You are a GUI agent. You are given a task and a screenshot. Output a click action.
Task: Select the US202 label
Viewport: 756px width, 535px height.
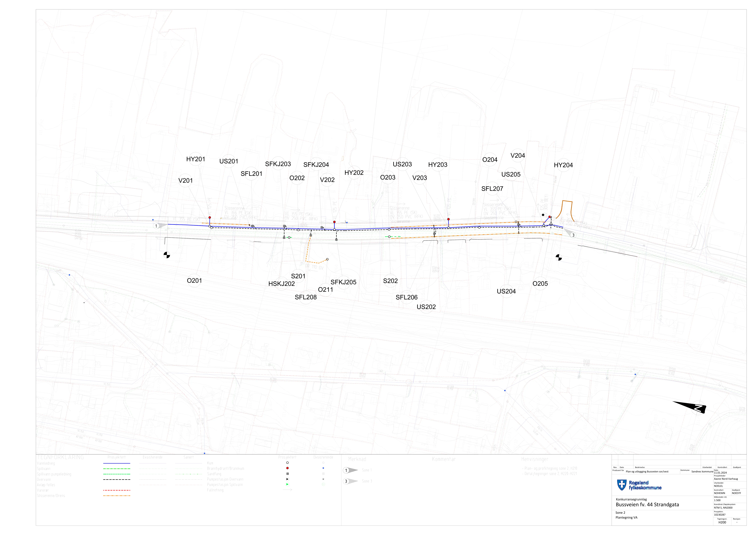click(x=426, y=307)
